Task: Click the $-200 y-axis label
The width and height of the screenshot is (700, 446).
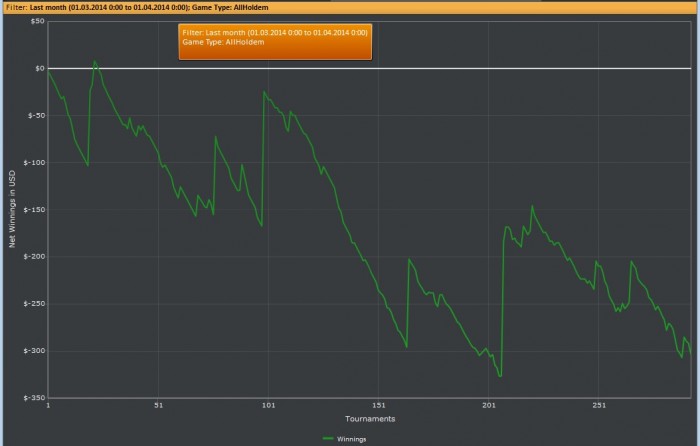Action: tap(34, 256)
